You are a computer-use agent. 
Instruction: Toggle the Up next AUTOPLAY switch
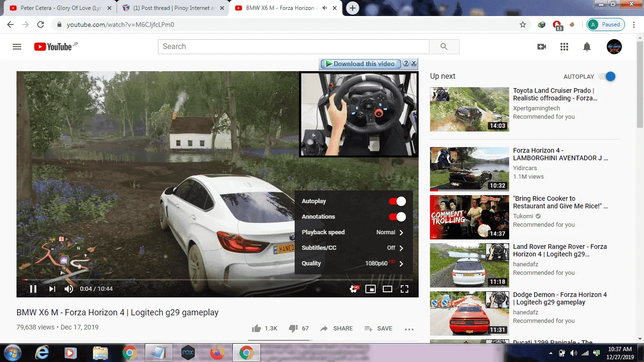(607, 76)
